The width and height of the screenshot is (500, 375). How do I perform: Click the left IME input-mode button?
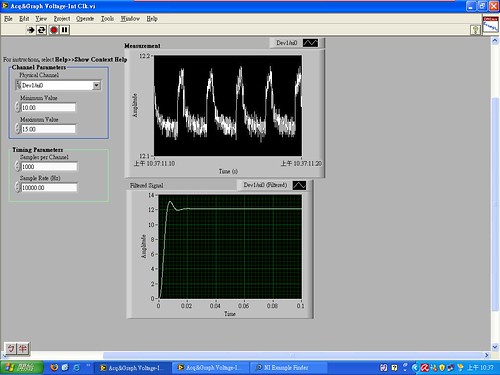coord(11,349)
